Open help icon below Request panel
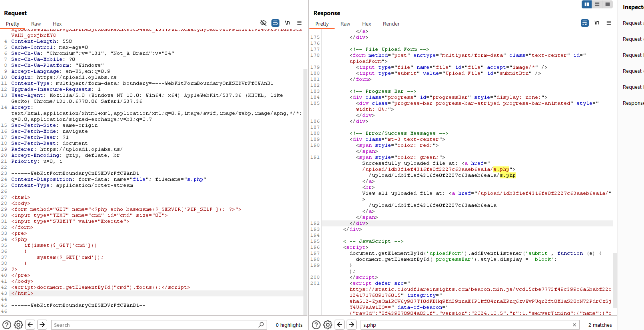Screen dimensions: 644x330 [x=7, y=325]
